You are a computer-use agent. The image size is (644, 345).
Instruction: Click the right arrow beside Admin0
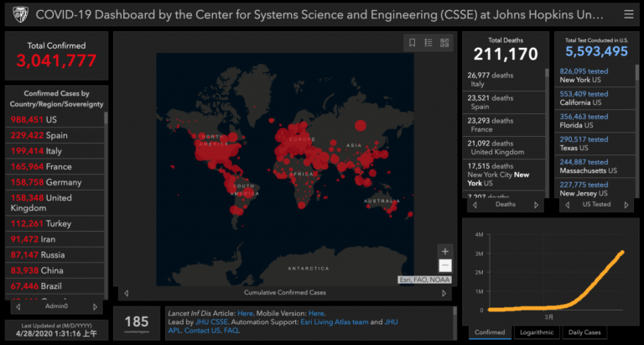(95, 306)
